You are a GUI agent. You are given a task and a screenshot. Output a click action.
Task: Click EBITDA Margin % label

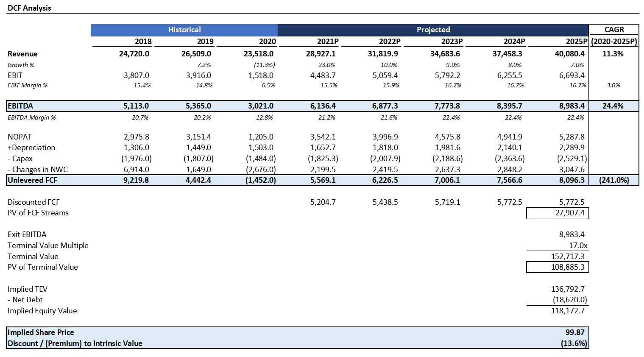click(x=32, y=117)
